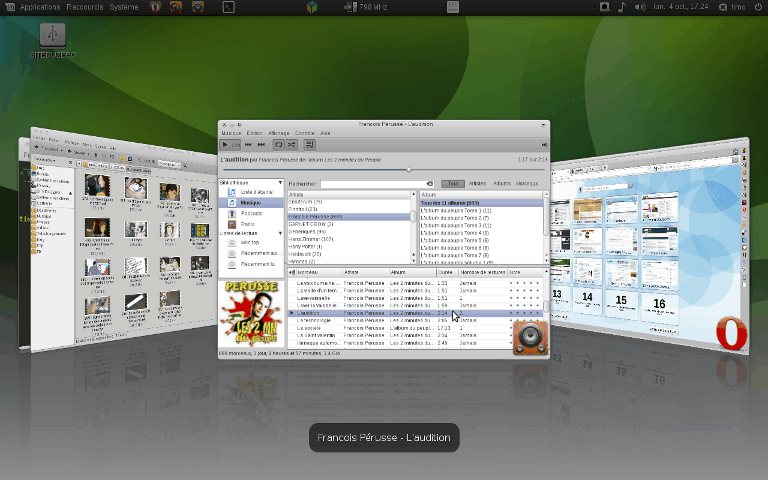Filter search by Artistes

click(x=478, y=184)
